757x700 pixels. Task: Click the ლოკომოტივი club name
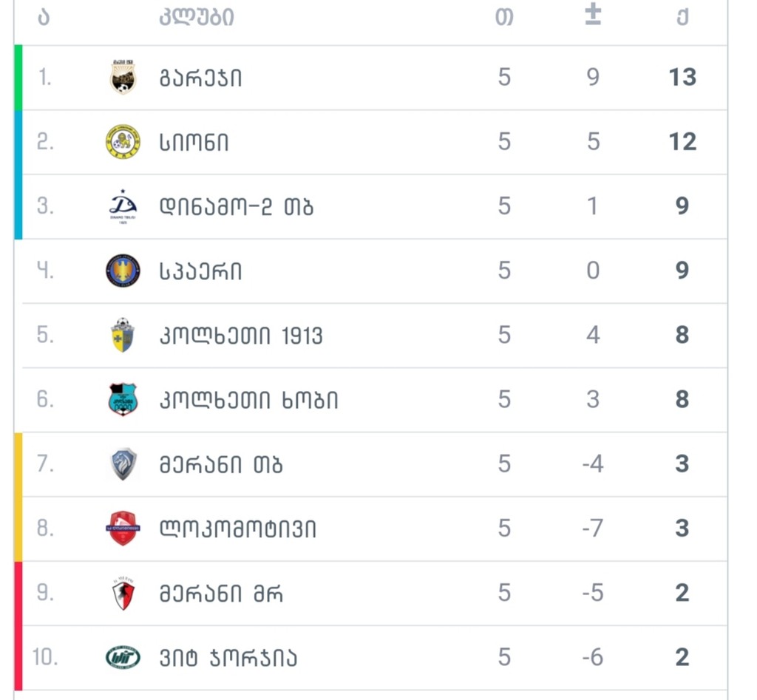[238, 529]
